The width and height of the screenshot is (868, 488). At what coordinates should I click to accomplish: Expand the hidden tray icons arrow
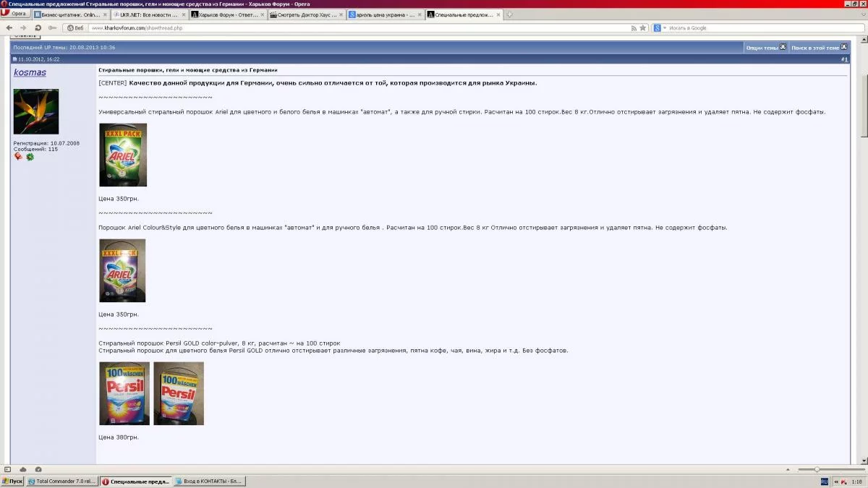point(835,481)
